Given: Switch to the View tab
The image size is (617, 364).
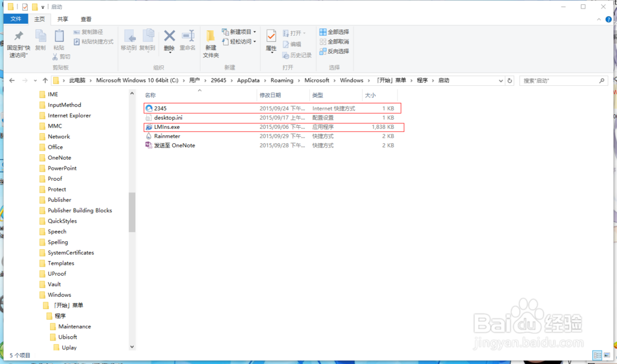Looking at the screenshot, I should (x=86, y=19).
